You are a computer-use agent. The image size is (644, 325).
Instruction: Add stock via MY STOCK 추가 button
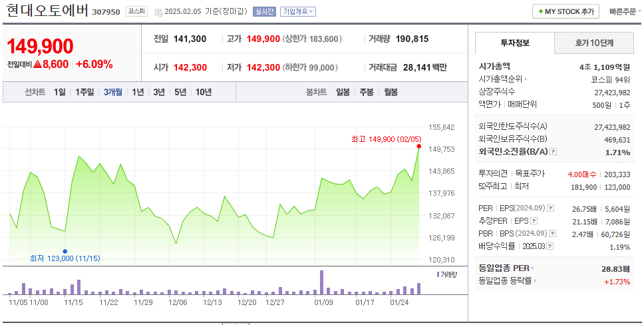[565, 11]
